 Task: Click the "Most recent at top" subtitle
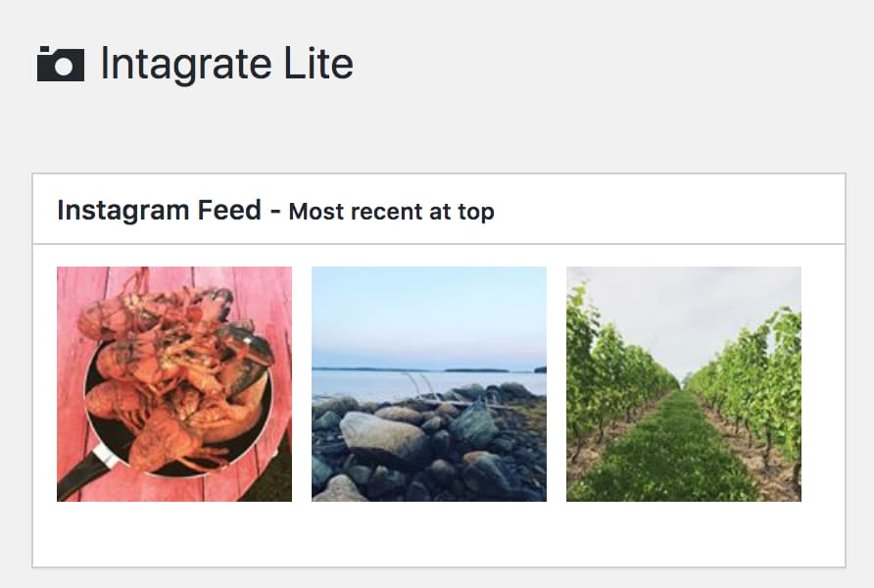click(x=391, y=211)
